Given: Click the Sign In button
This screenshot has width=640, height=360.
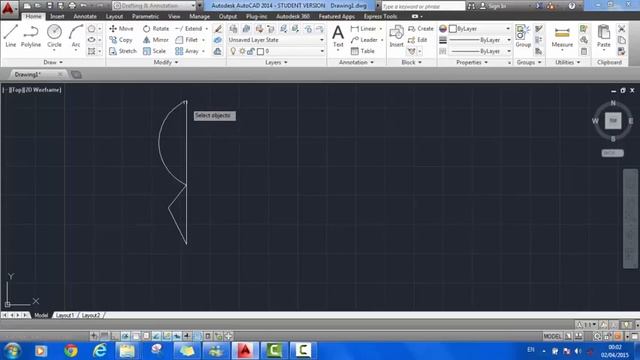Looking at the screenshot, I should (494, 6).
